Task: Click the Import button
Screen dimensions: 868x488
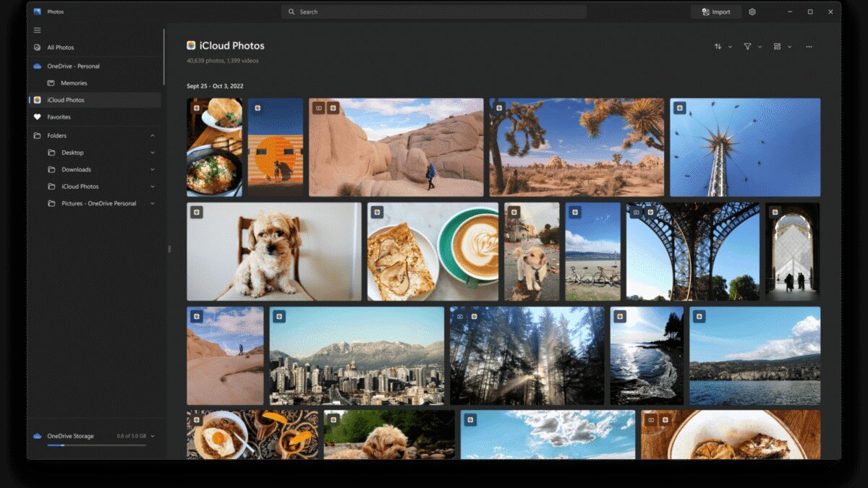Action: (x=715, y=12)
